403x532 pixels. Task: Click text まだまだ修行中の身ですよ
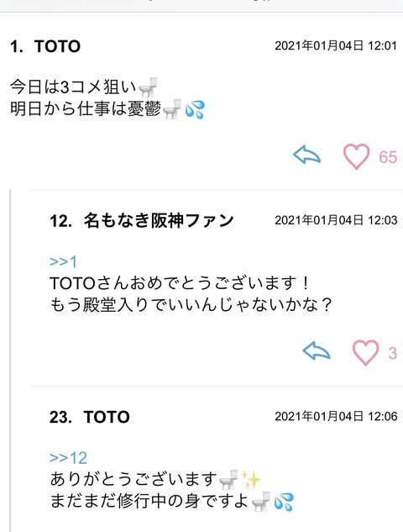[x=149, y=501]
